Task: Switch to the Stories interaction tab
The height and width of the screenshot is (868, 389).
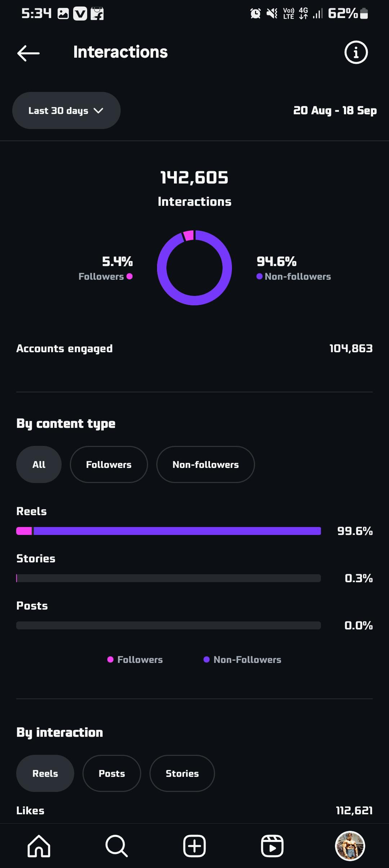Action: tap(182, 774)
